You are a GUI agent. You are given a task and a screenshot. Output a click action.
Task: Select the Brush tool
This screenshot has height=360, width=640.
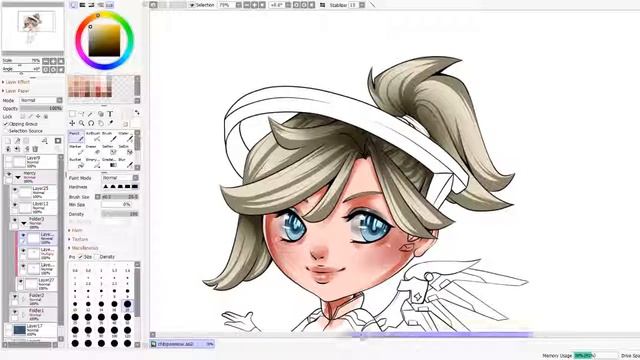109,137
